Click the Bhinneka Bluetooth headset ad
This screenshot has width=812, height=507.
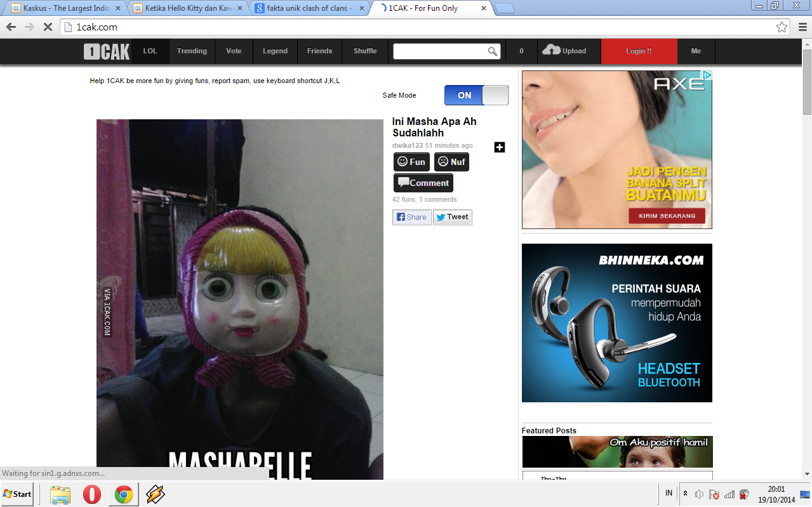pyautogui.click(x=617, y=323)
